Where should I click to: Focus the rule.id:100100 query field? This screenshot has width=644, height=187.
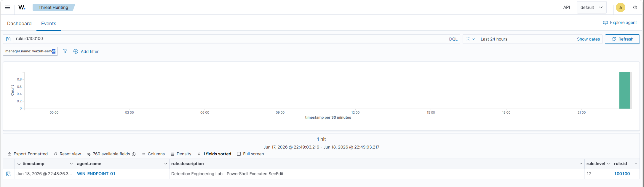(x=230, y=39)
